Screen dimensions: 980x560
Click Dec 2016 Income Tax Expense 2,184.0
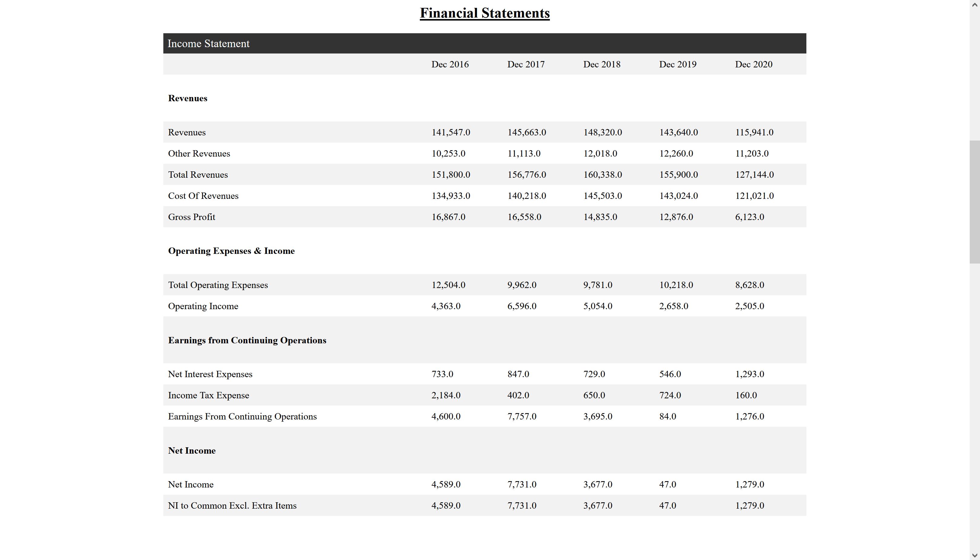pyautogui.click(x=445, y=395)
